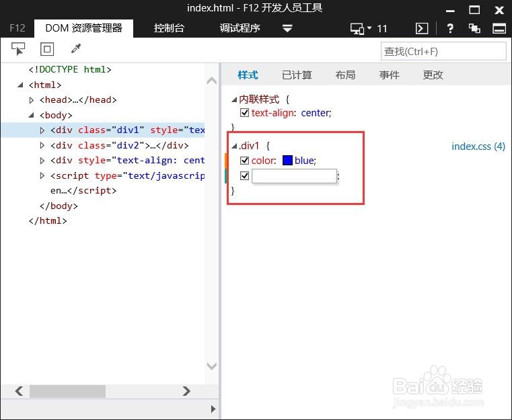Image resolution: width=512 pixels, height=420 pixels.
Task: Click the 查找(Ctrl+F) search field
Action: [443, 52]
